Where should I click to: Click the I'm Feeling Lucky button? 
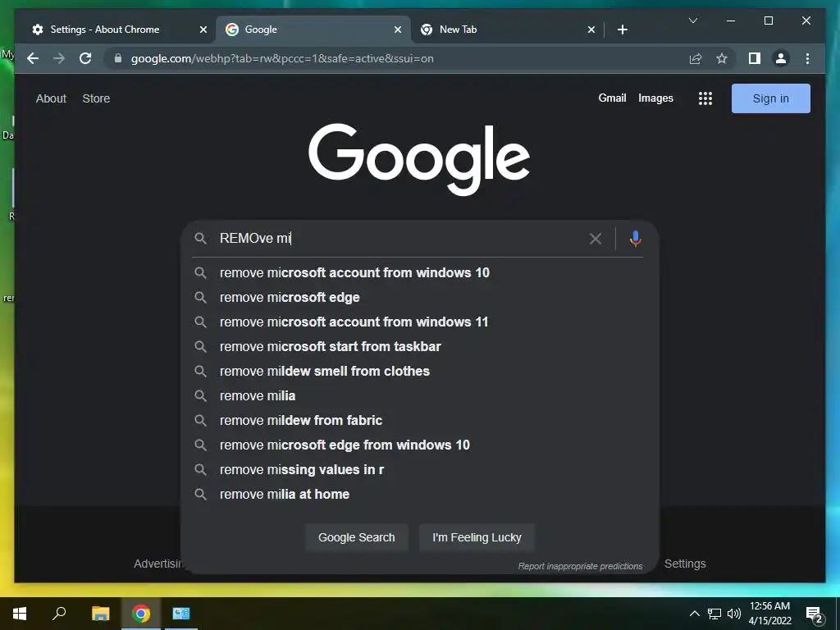click(477, 537)
